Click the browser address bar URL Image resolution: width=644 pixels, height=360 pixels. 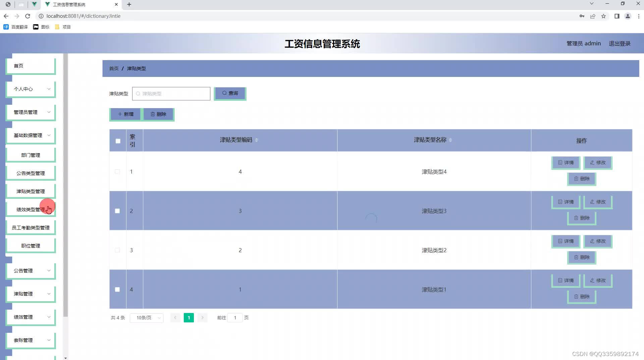click(83, 16)
